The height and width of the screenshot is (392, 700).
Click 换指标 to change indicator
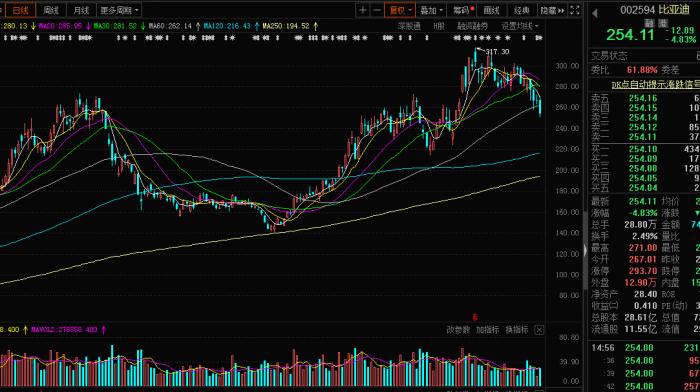point(517,330)
